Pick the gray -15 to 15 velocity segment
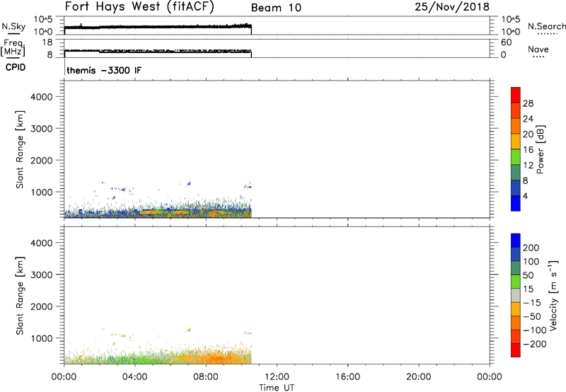 (516, 296)
